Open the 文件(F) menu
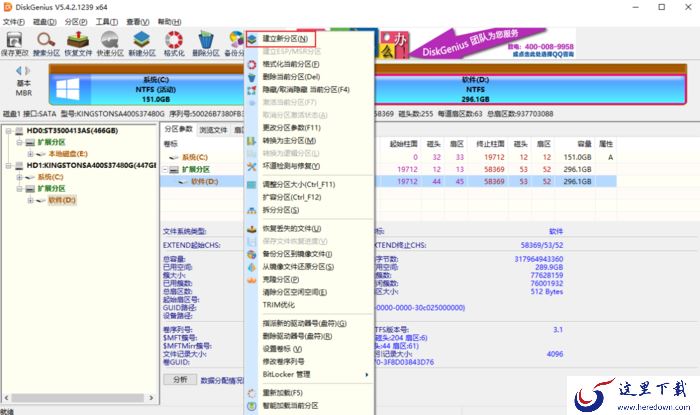This screenshot has width=700, height=415. 14,21
